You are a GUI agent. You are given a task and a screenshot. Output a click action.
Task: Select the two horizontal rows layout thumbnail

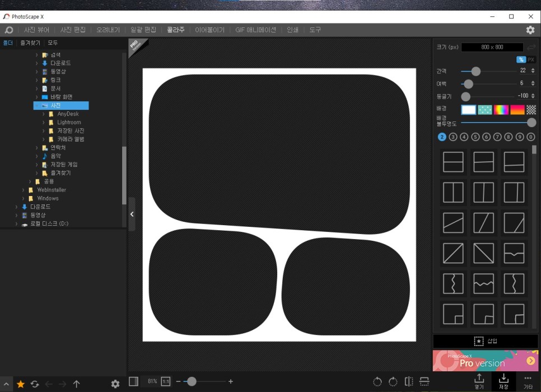[x=453, y=162]
